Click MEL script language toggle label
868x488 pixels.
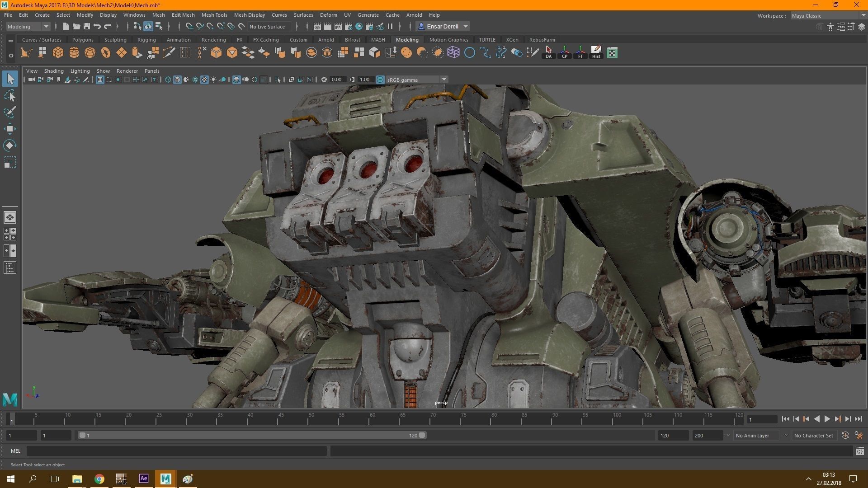click(x=16, y=450)
